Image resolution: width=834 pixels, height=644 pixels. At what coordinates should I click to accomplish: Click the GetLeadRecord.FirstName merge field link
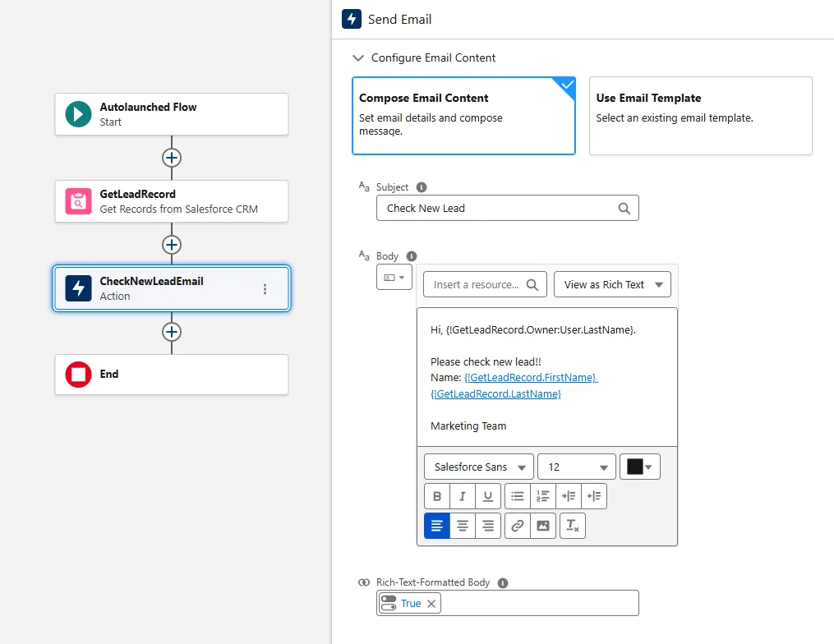click(x=531, y=378)
